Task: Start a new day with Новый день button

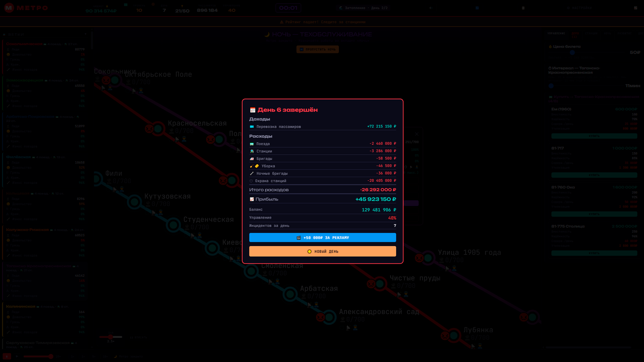Action: (322, 251)
